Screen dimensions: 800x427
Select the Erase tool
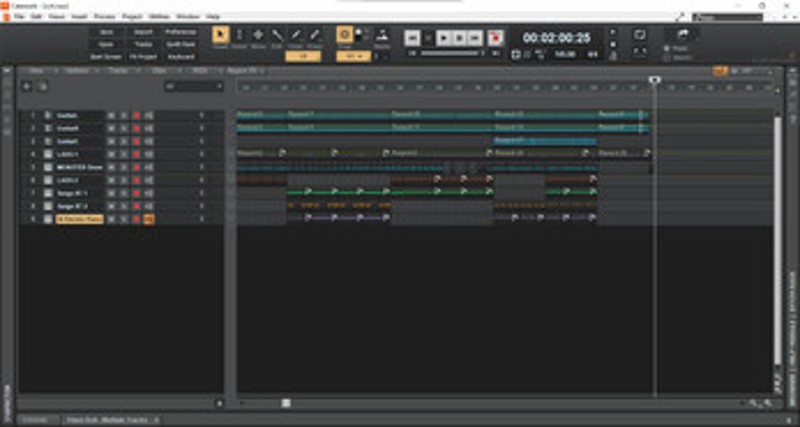[315, 35]
